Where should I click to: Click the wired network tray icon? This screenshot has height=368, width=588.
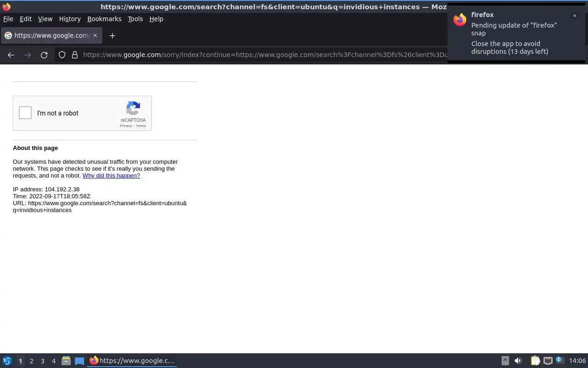point(548,361)
